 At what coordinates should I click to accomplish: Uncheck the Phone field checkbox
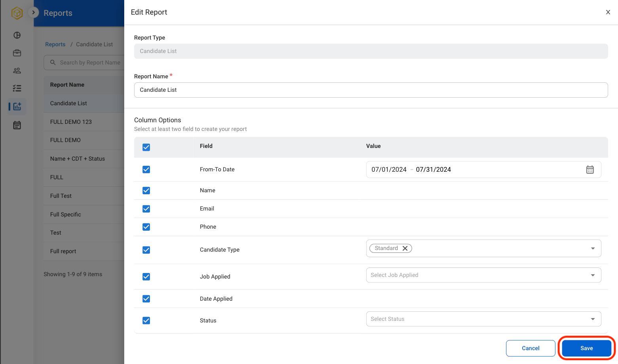[x=146, y=227]
